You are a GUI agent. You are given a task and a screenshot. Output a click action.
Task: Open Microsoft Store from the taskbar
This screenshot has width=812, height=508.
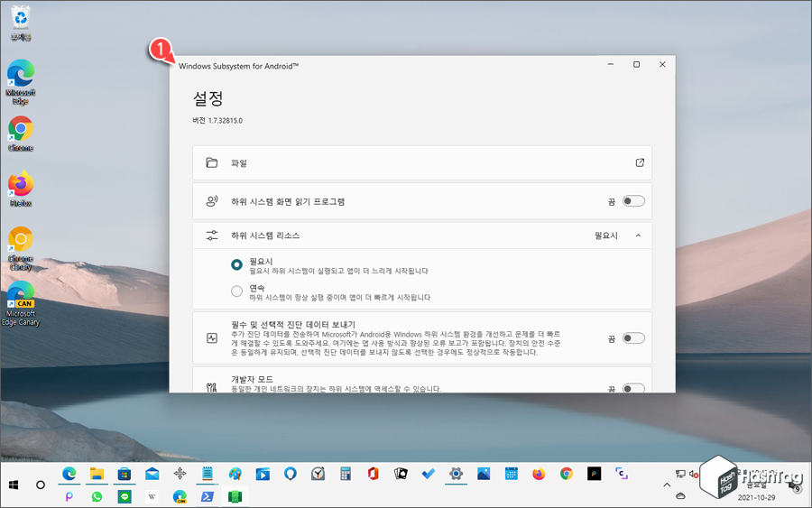click(x=125, y=474)
